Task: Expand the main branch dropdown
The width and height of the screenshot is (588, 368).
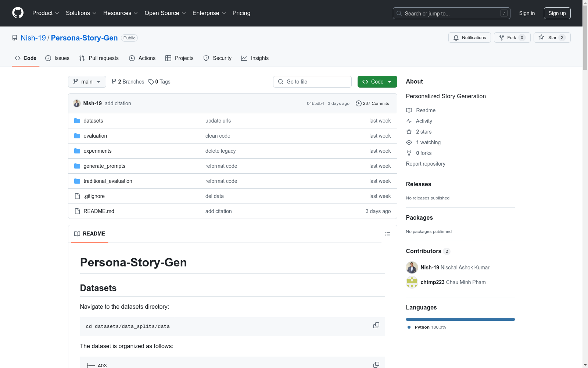Action: [x=87, y=82]
